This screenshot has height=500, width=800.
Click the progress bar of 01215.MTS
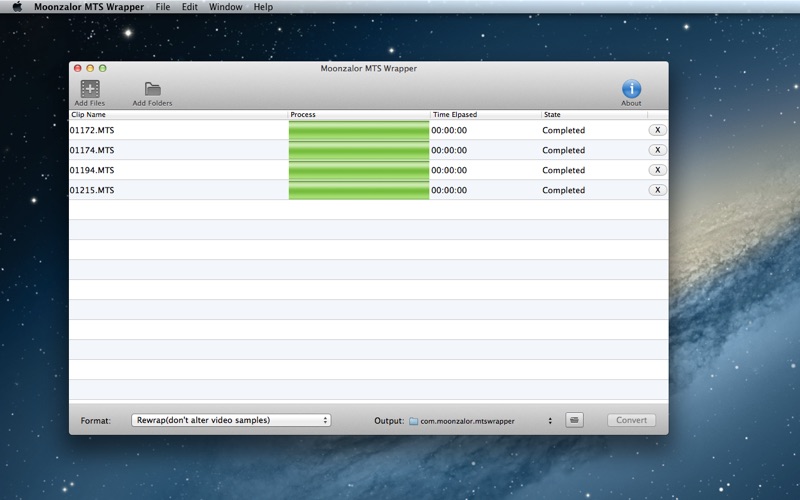(359, 190)
